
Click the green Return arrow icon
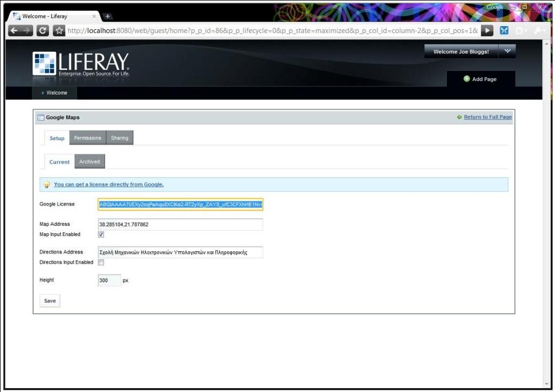[x=460, y=117]
